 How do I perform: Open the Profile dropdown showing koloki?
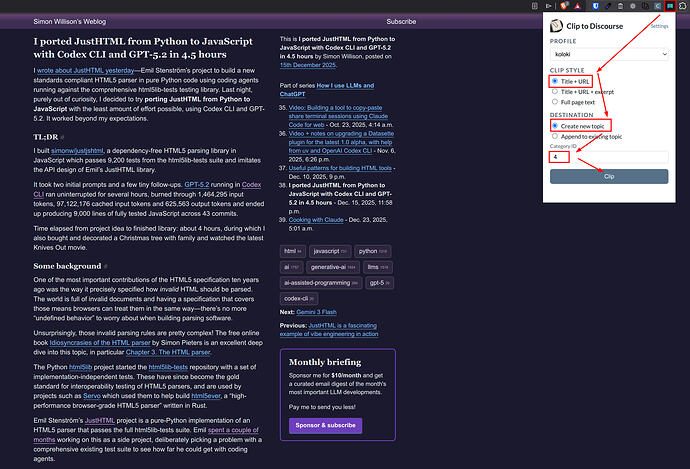(609, 54)
